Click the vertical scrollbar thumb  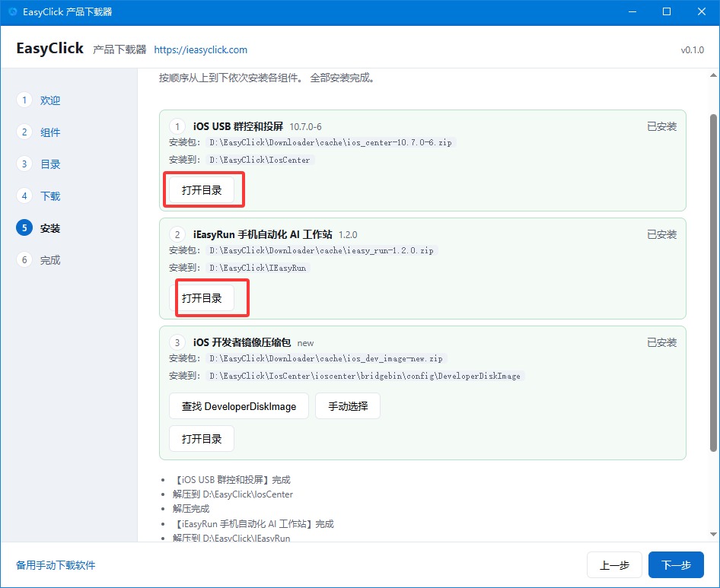click(713, 282)
